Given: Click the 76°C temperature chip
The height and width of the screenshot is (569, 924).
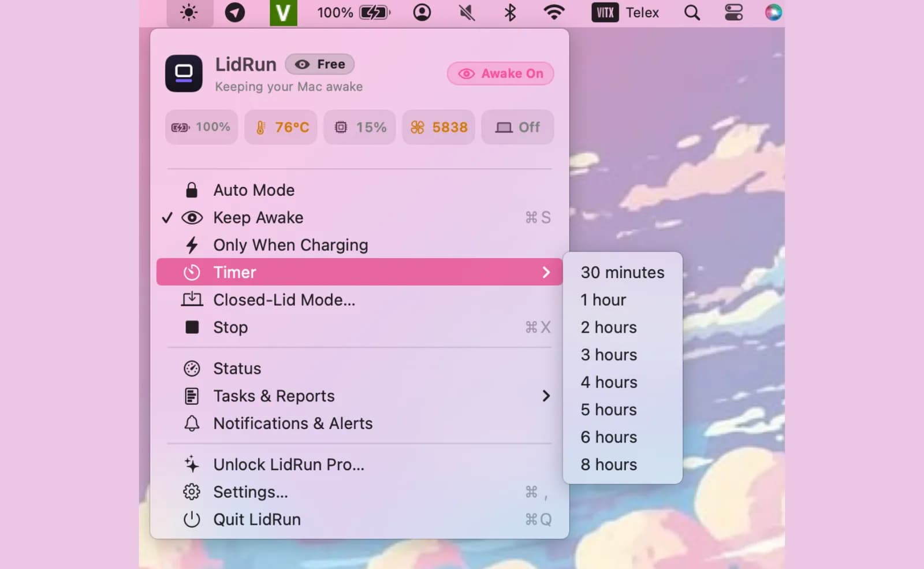Looking at the screenshot, I should pyautogui.click(x=281, y=127).
